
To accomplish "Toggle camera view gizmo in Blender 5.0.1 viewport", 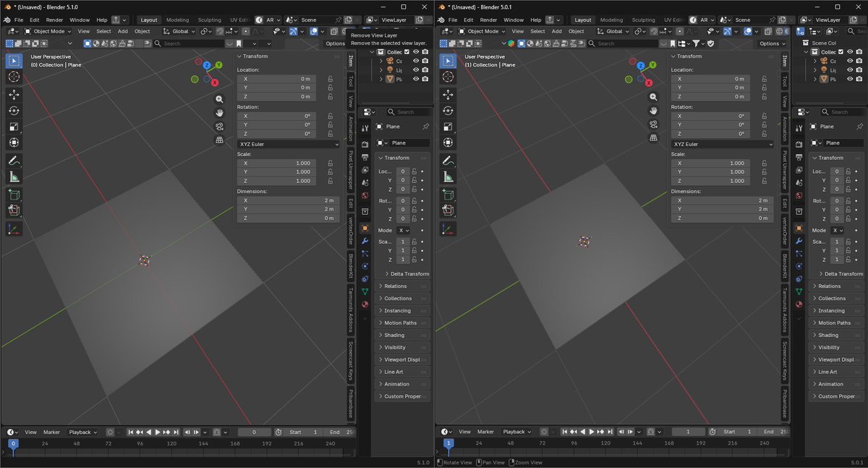I will click(653, 124).
